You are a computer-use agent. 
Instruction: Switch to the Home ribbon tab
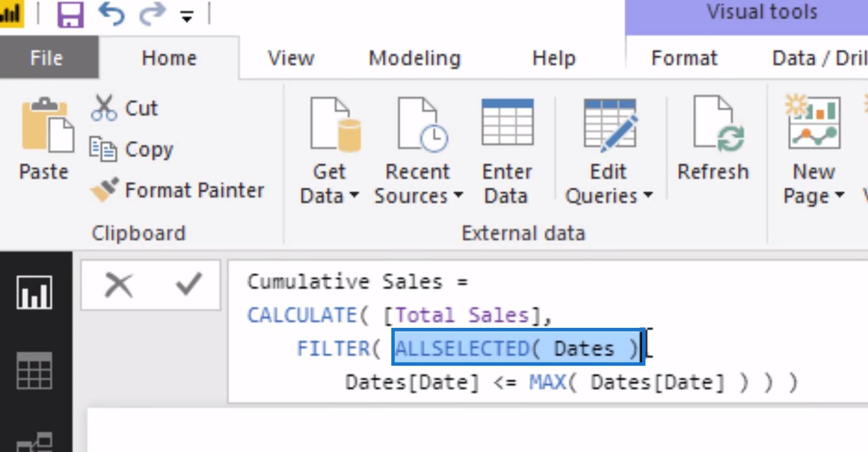coord(169,58)
